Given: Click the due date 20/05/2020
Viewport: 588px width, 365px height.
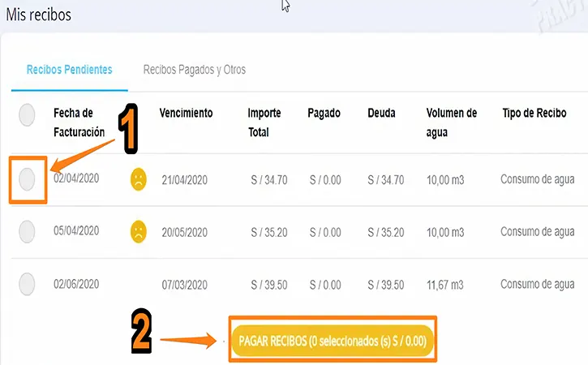Looking at the screenshot, I should click(184, 233).
